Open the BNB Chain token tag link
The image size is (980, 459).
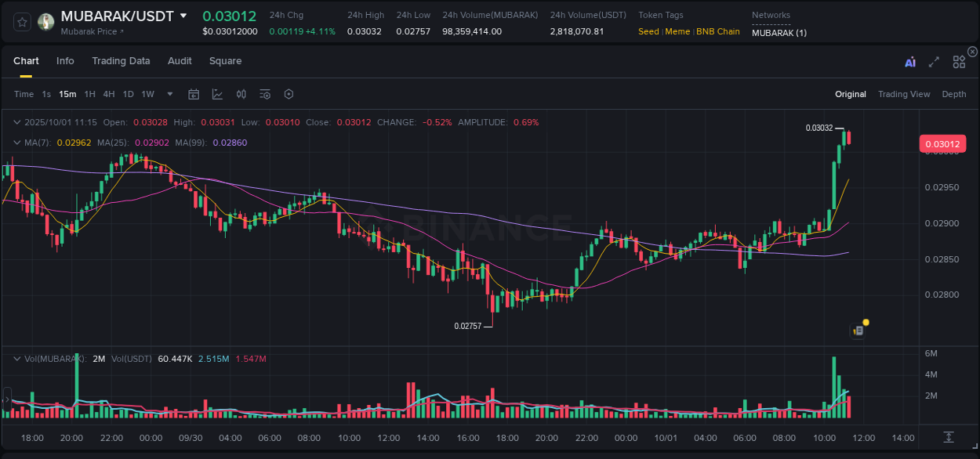(x=718, y=31)
